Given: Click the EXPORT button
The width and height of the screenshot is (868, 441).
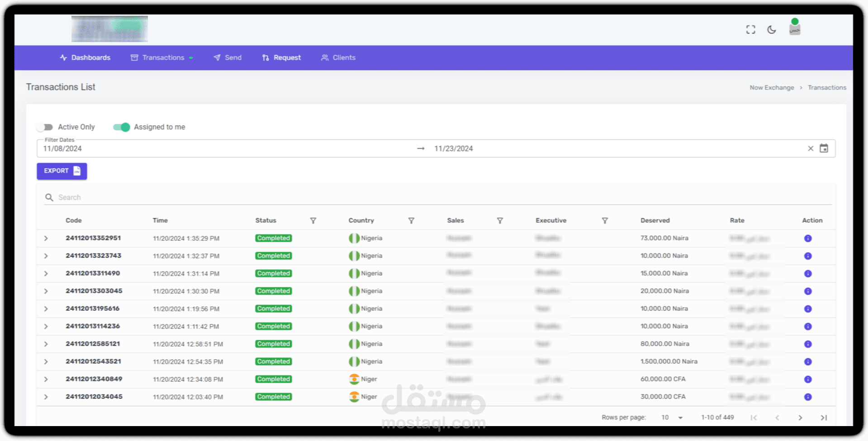Looking at the screenshot, I should 62,171.
